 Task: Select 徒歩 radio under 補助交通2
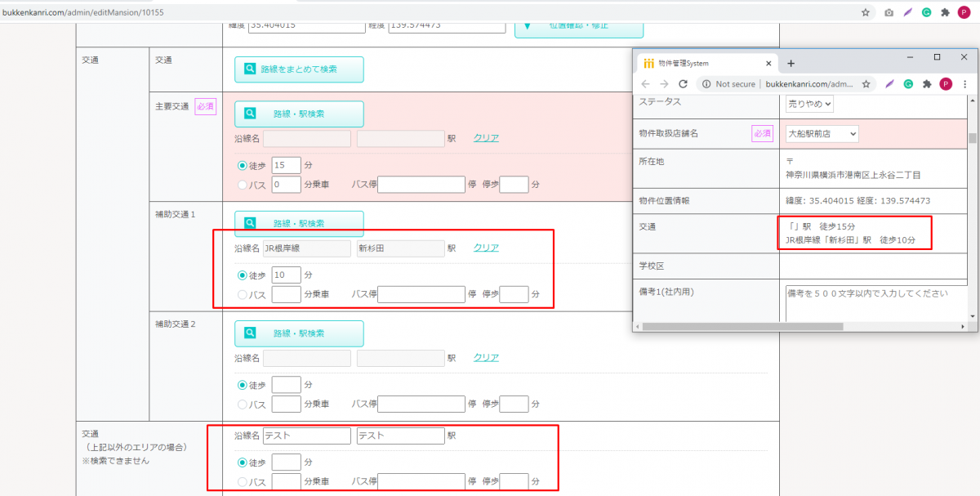(x=243, y=385)
